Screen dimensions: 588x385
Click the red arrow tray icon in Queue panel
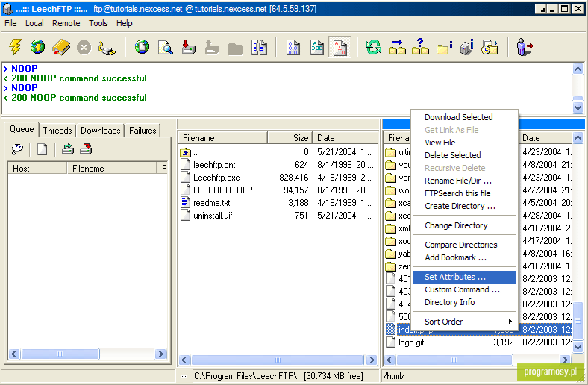coord(86,148)
